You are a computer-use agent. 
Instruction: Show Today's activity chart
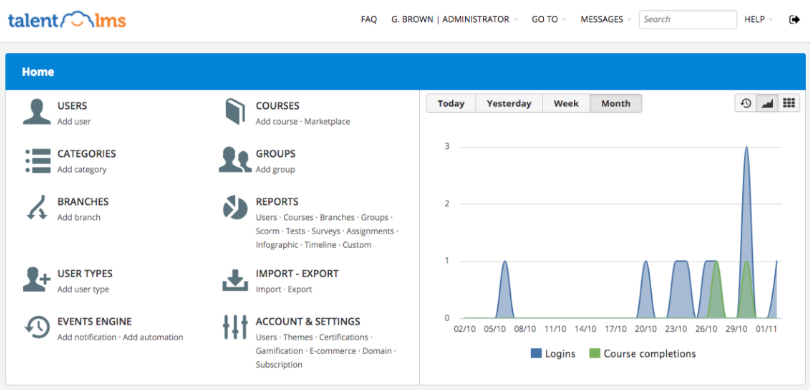(x=451, y=103)
